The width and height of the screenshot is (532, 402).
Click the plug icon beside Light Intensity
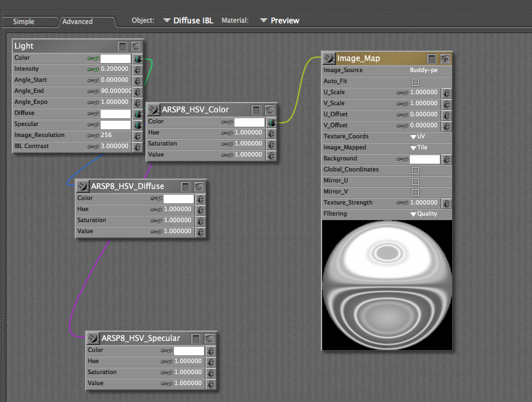[138, 69]
